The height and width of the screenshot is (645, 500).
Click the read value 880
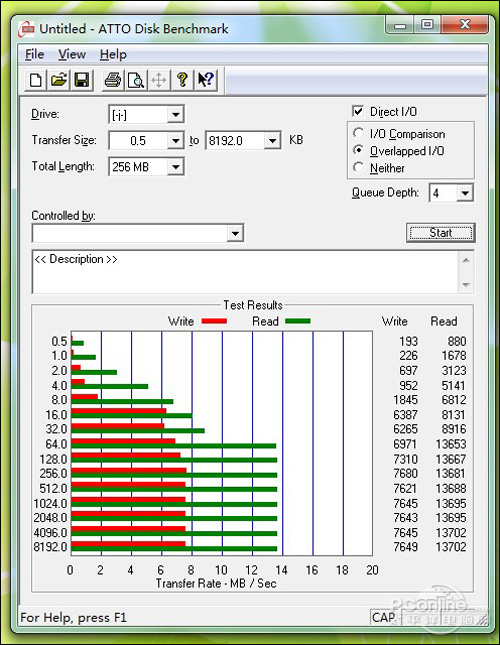(457, 341)
